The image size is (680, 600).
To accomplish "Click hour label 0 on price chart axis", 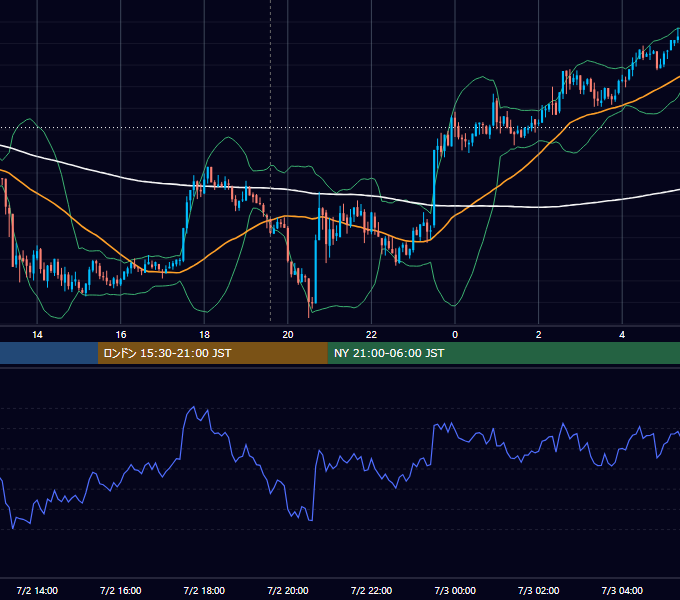I will point(455,335).
